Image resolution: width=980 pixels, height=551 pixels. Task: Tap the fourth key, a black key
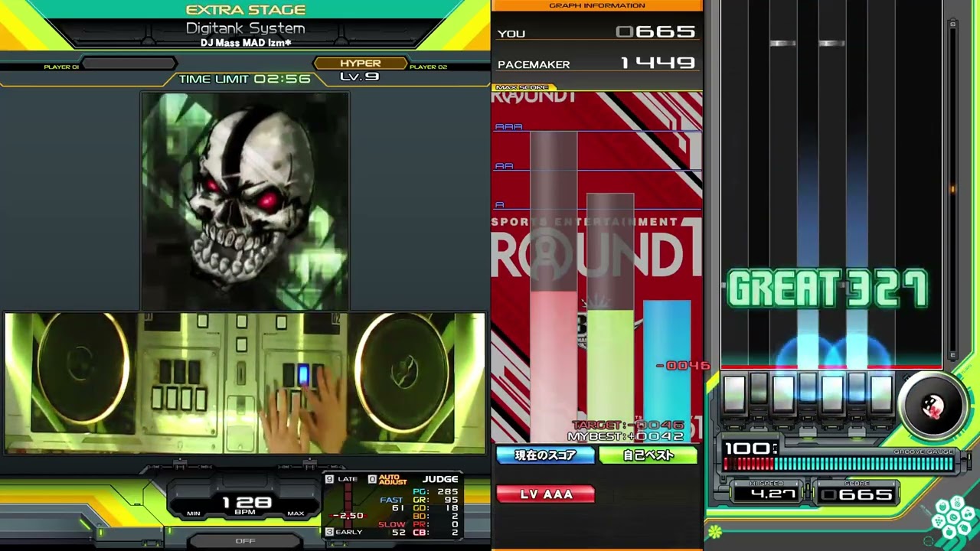808,390
